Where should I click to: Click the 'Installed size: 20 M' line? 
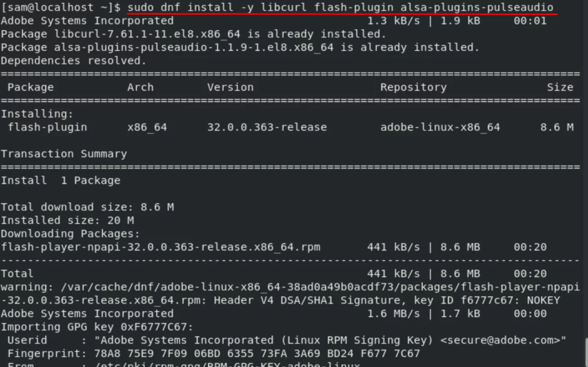pyautogui.click(x=67, y=220)
